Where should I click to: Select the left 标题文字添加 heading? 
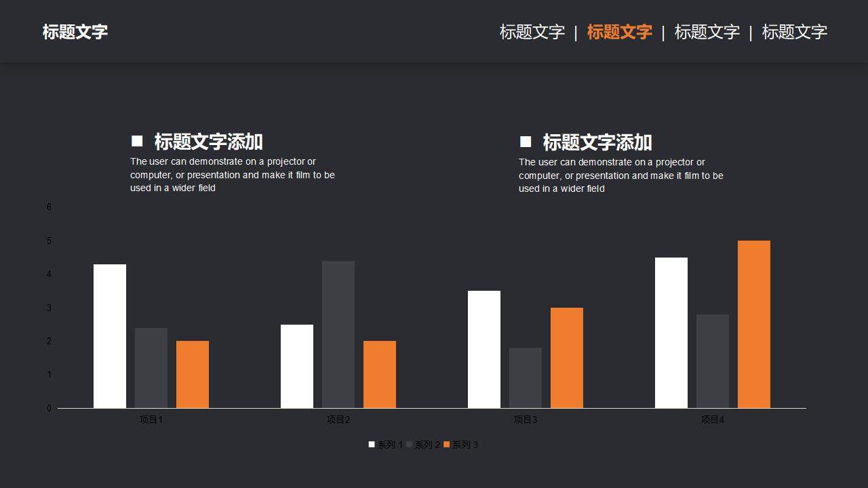point(209,142)
